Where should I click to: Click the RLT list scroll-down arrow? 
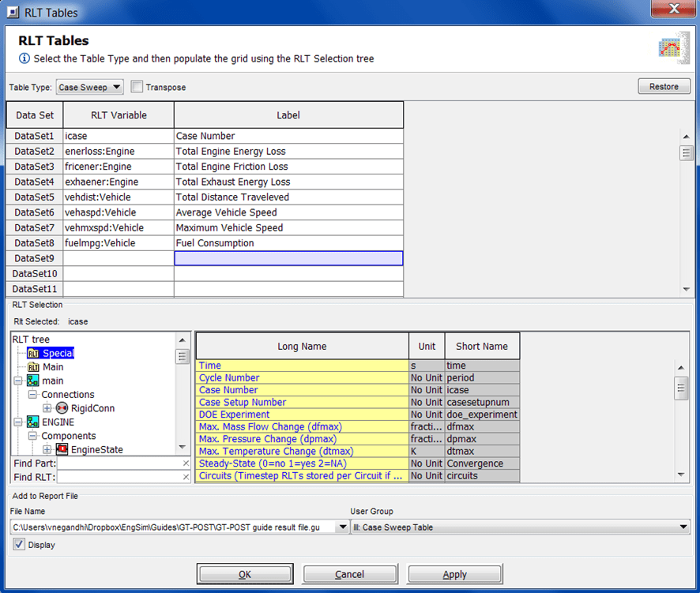(x=680, y=475)
